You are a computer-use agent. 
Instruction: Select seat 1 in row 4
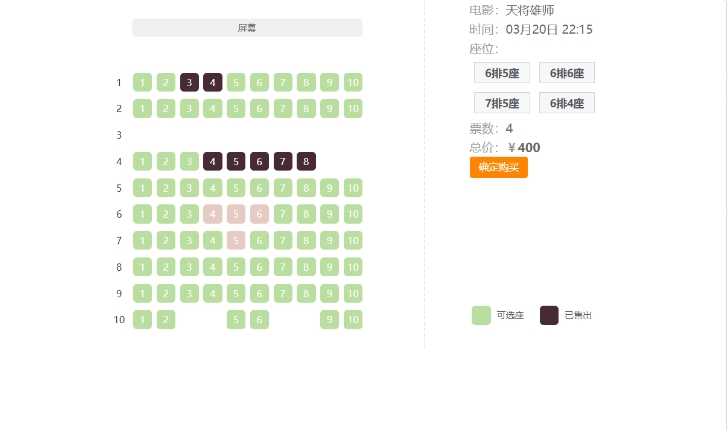coord(142,161)
